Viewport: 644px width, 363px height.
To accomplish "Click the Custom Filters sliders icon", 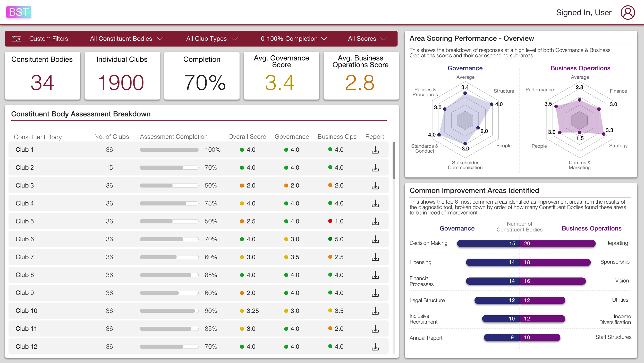I will (16, 39).
